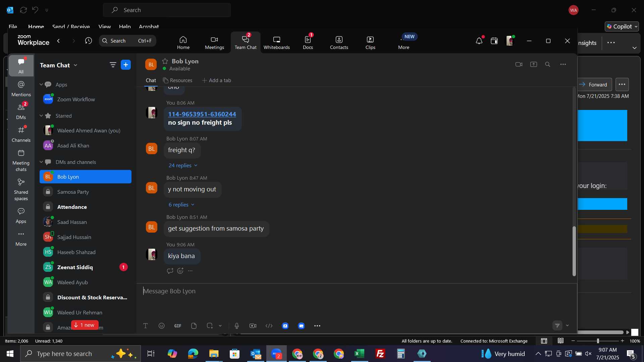Open Meetings tab in Zoom
644x362 pixels.
coord(214,43)
